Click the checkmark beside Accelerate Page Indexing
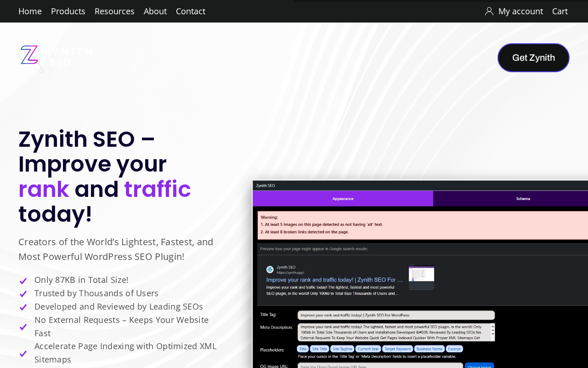 [x=23, y=354]
